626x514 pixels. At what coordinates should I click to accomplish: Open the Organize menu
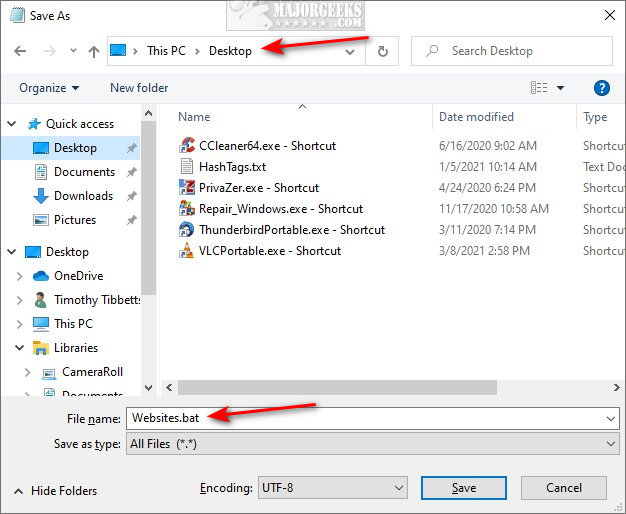(x=48, y=88)
